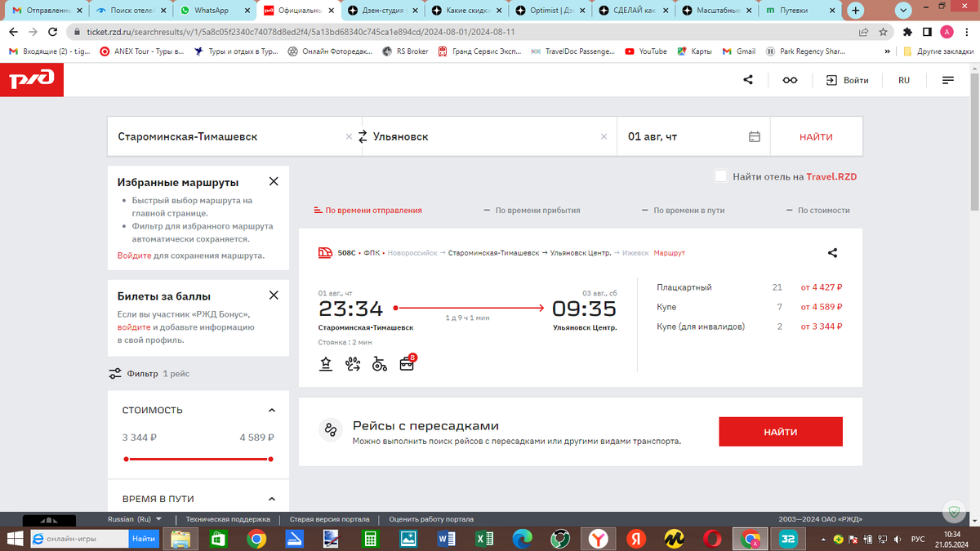
Task: Open the Техническая поддержка footer link
Action: (x=228, y=519)
